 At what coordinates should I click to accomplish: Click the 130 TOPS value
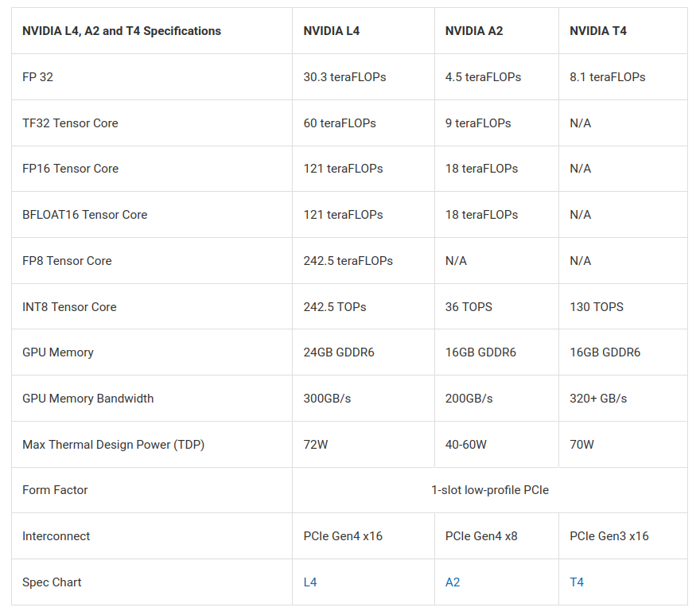coord(597,307)
